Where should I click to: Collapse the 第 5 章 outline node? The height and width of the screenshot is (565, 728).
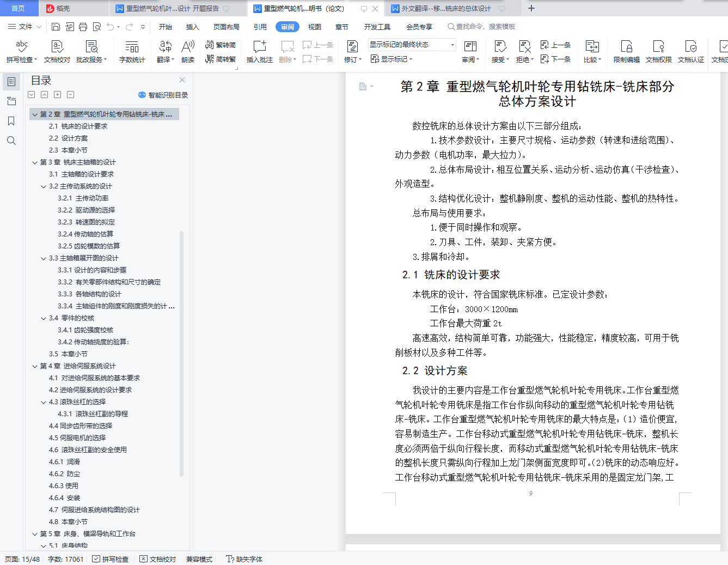35,534
